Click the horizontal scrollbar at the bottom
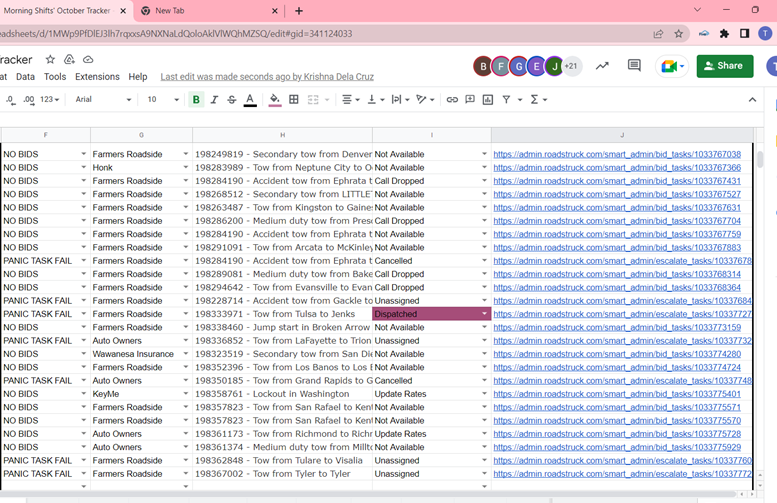This screenshot has height=503, width=777. 368,494
